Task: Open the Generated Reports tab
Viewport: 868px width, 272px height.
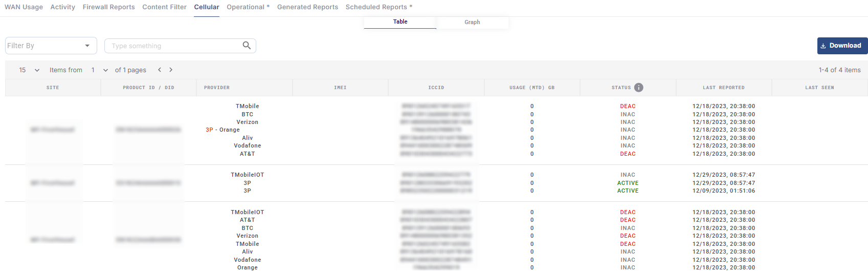Action: (x=307, y=7)
